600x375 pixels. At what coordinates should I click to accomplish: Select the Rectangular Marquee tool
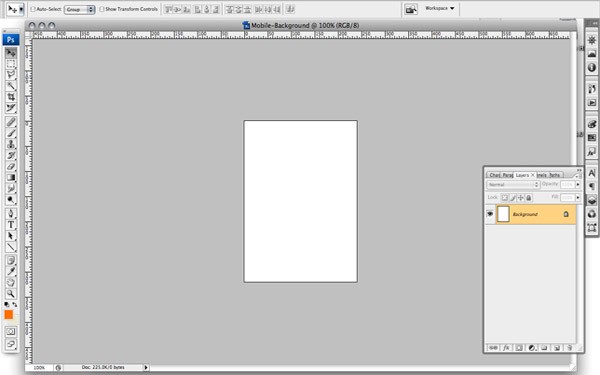point(11,64)
